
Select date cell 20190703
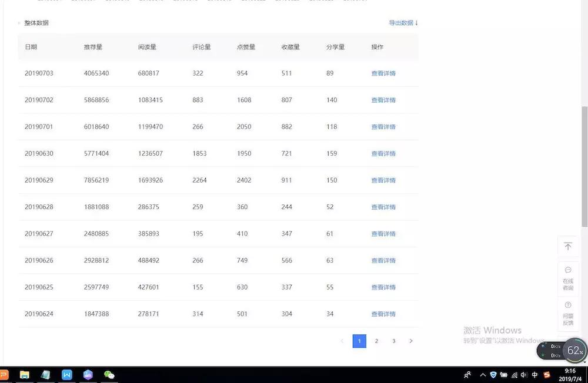pos(39,73)
